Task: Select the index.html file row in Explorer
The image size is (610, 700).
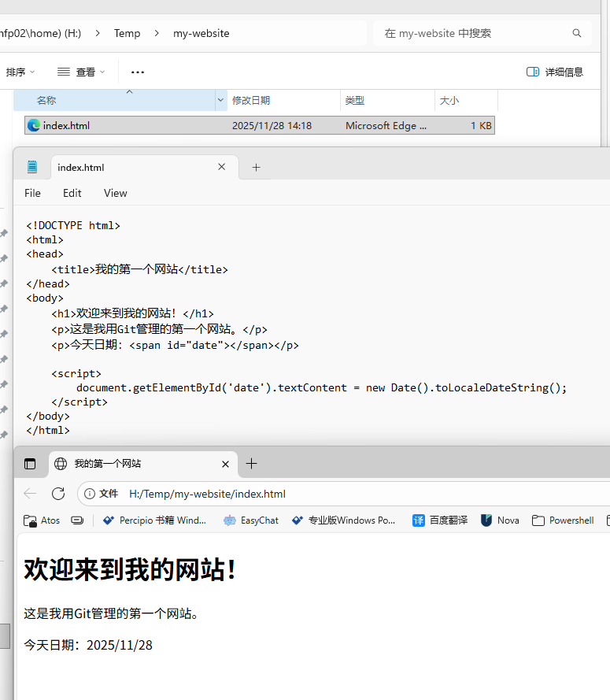Action: 260,125
